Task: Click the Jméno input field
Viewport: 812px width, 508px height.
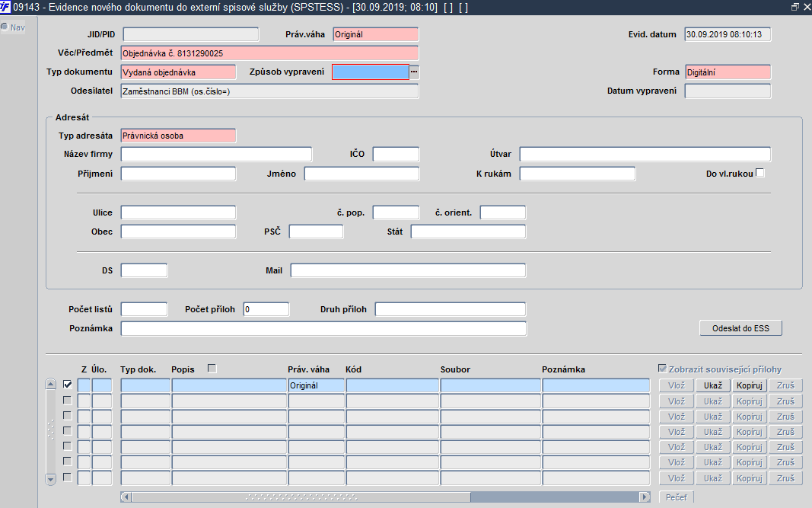Action: click(361, 174)
